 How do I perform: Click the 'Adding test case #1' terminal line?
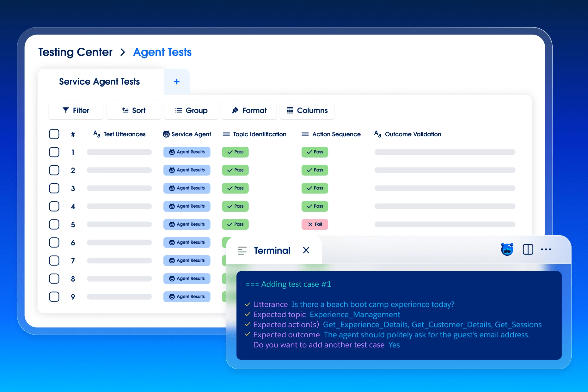coord(288,284)
